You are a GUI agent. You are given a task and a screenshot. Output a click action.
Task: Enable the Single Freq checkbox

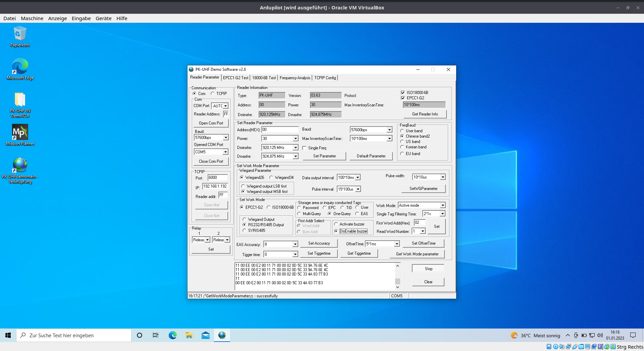pyautogui.click(x=305, y=148)
